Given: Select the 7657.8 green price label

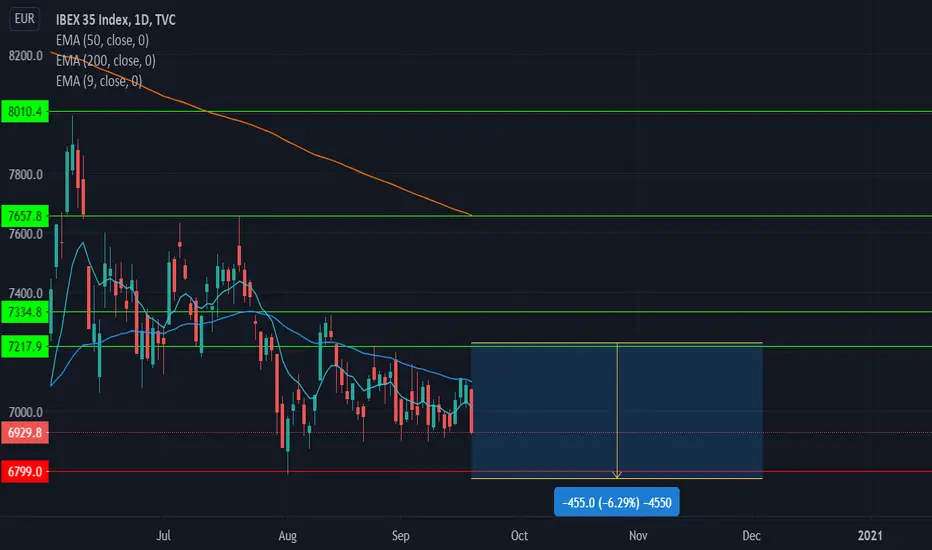Looking at the screenshot, I should coord(25,216).
